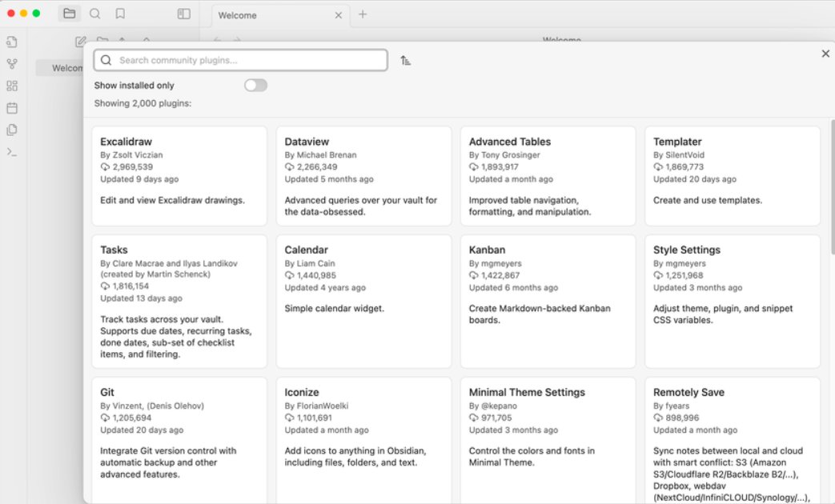Select the Welcome tab
Screen dimensions: 835x504
(x=281, y=15)
